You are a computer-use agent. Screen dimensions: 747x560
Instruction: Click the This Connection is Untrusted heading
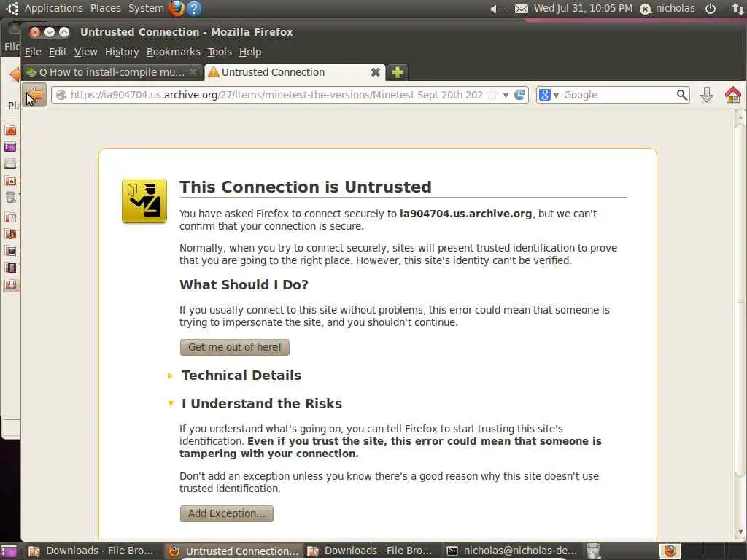pos(306,187)
